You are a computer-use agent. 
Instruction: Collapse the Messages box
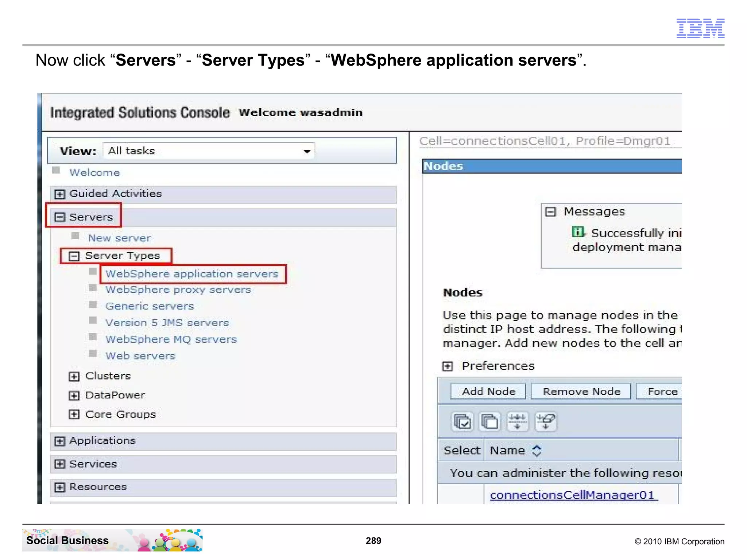click(550, 212)
